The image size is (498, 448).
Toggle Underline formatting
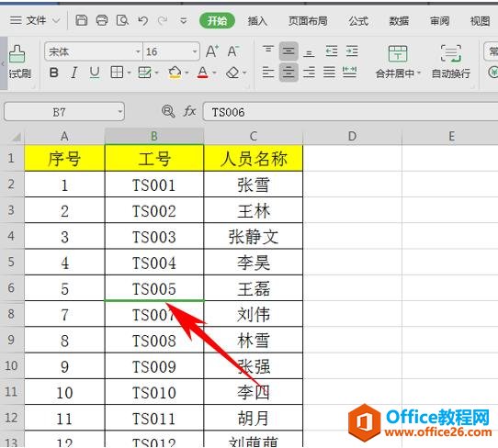95,73
